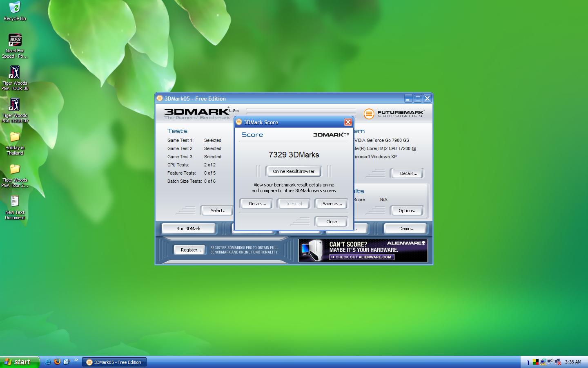Open the Tiger Woods PGA Tour 2… folder
Image resolution: width=588 pixels, height=368 pixels.
[15, 175]
